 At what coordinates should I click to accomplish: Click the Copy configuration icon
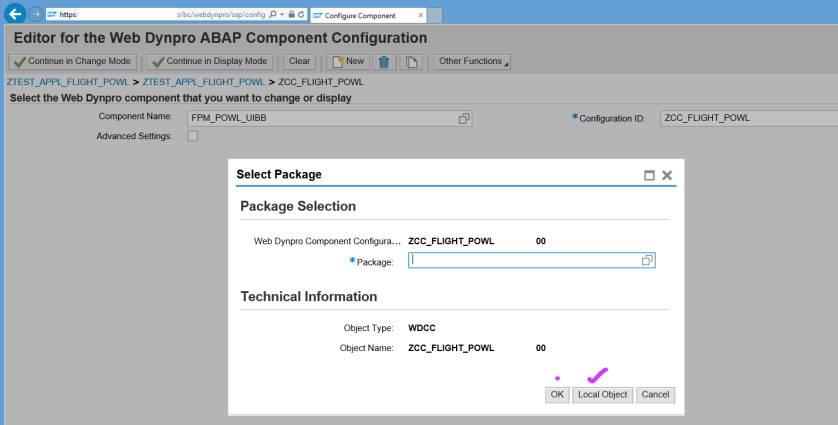pyautogui.click(x=411, y=62)
